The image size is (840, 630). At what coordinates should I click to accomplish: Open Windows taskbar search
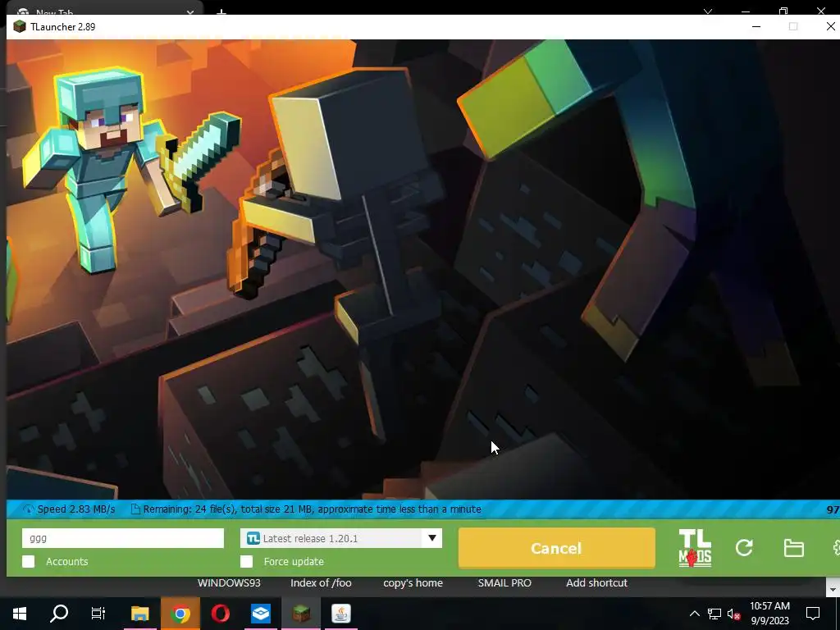tap(59, 614)
